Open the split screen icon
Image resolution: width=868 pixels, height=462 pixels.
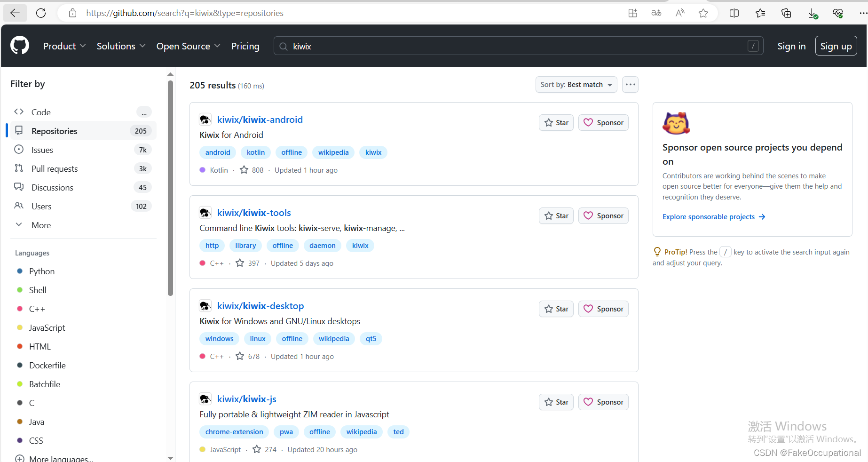[734, 13]
